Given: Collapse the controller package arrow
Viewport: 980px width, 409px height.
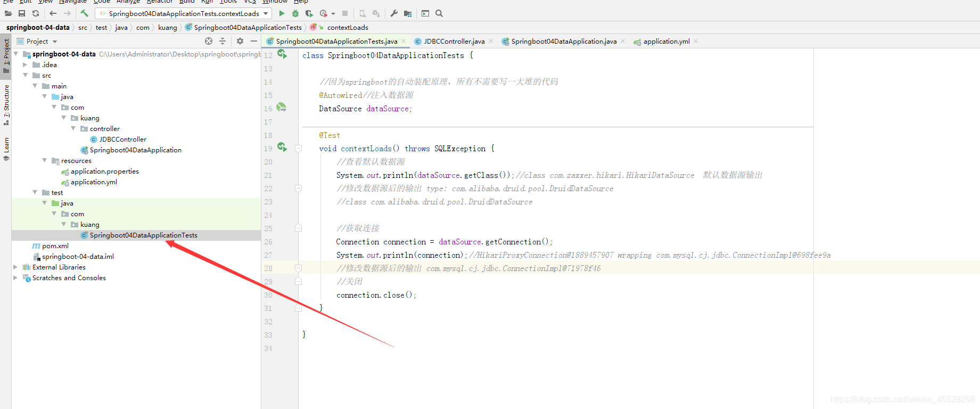Looking at the screenshot, I should (x=73, y=128).
